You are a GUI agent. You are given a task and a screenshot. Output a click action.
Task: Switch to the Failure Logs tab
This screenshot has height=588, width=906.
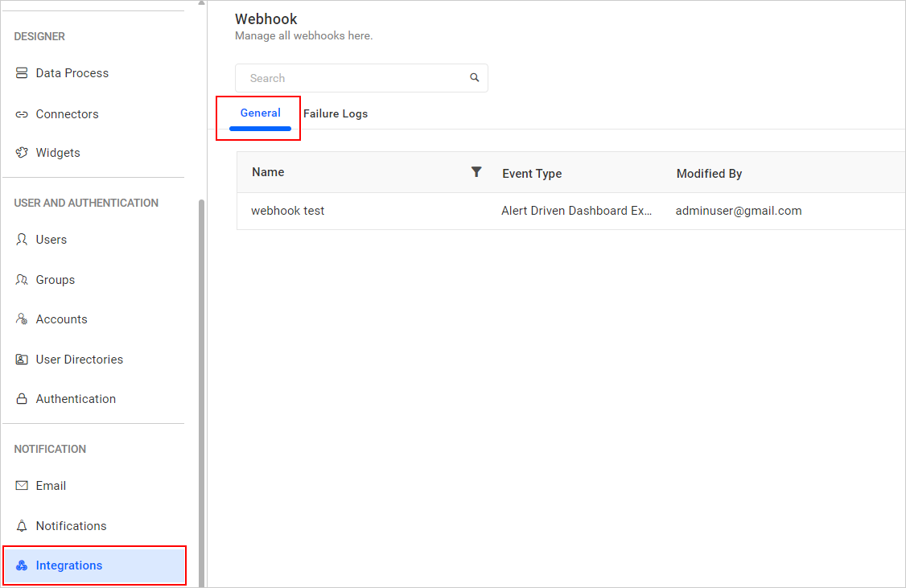pyautogui.click(x=336, y=113)
